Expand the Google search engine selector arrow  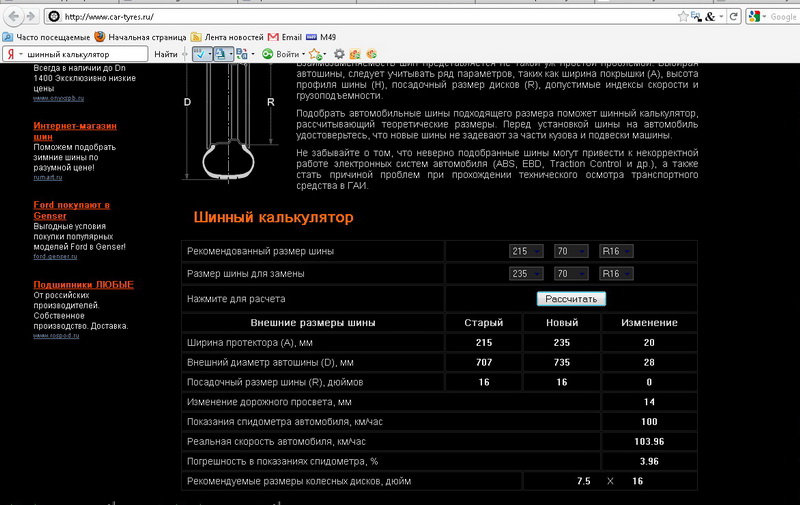coord(764,17)
